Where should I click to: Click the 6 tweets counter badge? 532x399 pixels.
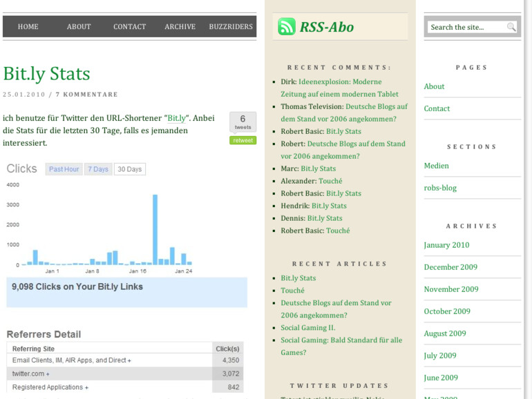coord(243,121)
